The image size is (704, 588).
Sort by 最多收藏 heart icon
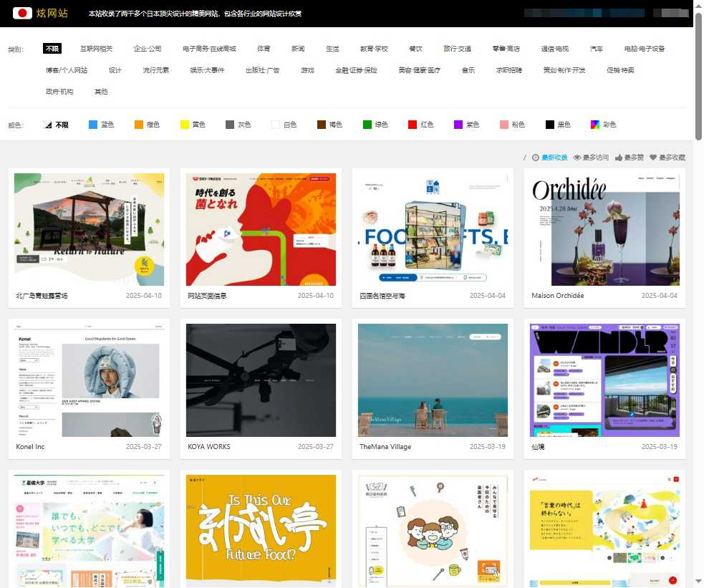pos(653,158)
